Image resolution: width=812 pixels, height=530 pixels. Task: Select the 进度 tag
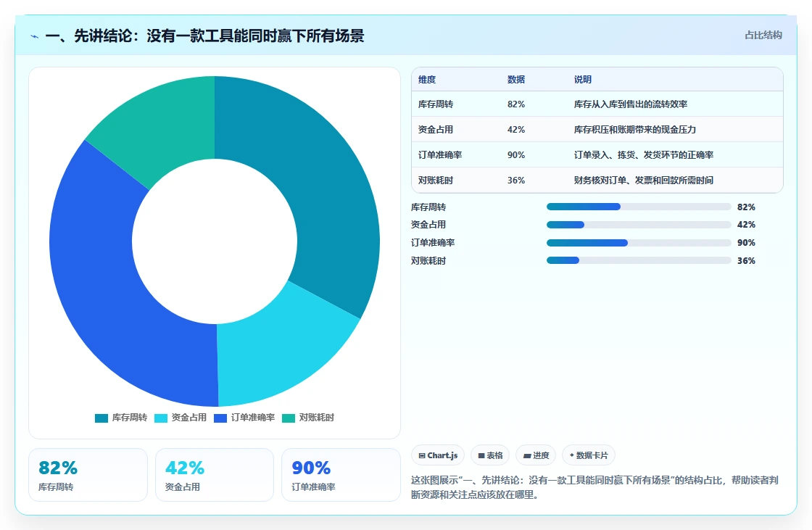click(536, 455)
